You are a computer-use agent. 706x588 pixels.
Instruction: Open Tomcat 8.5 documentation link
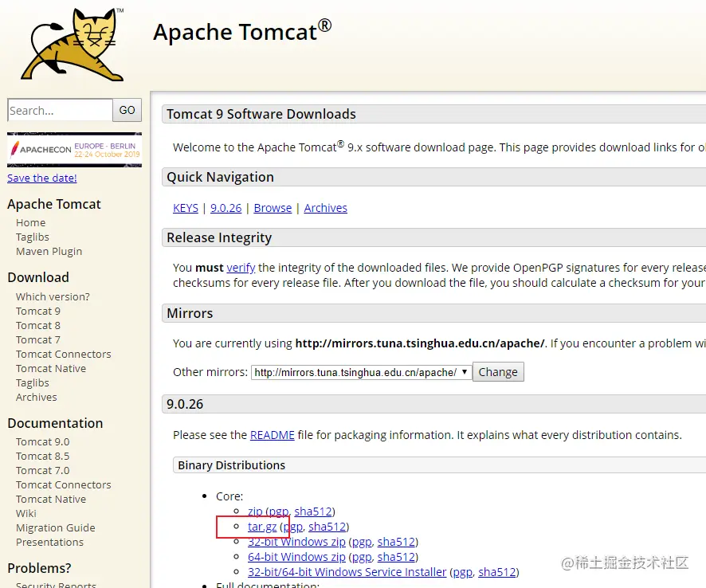tap(43, 456)
